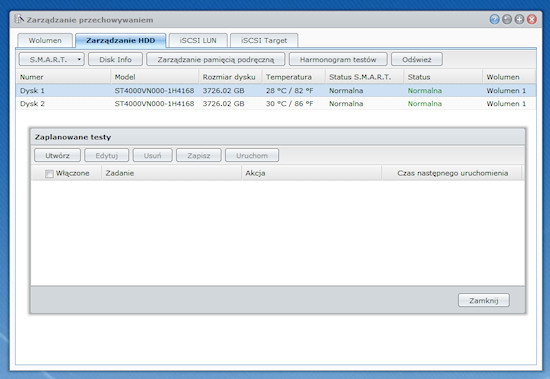Close the storage manager window
The width and height of the screenshot is (550, 379).
click(532, 19)
